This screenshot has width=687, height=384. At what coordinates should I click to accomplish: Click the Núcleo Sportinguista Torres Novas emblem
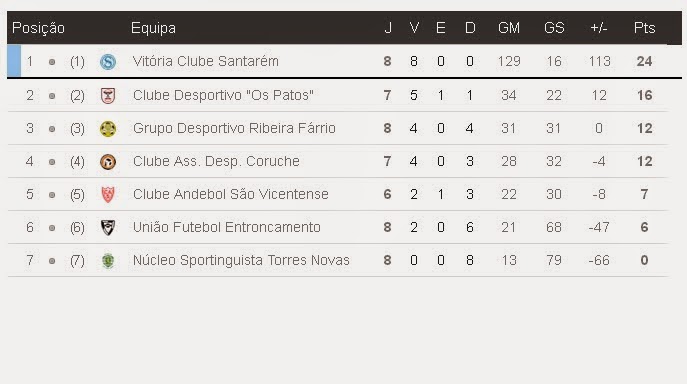pyautogui.click(x=108, y=261)
